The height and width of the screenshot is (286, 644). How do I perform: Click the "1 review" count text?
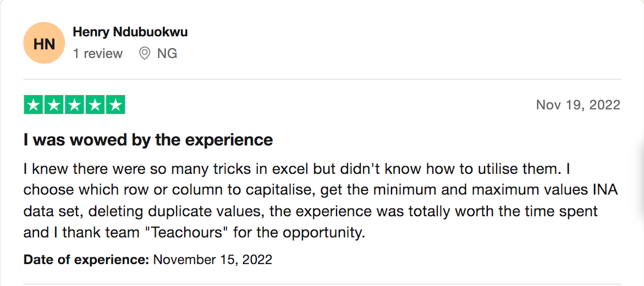click(x=98, y=53)
